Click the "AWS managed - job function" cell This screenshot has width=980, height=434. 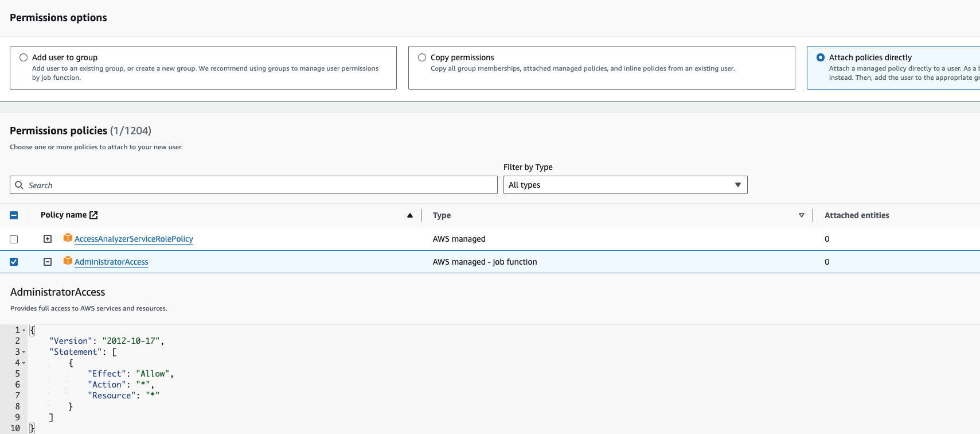(485, 262)
